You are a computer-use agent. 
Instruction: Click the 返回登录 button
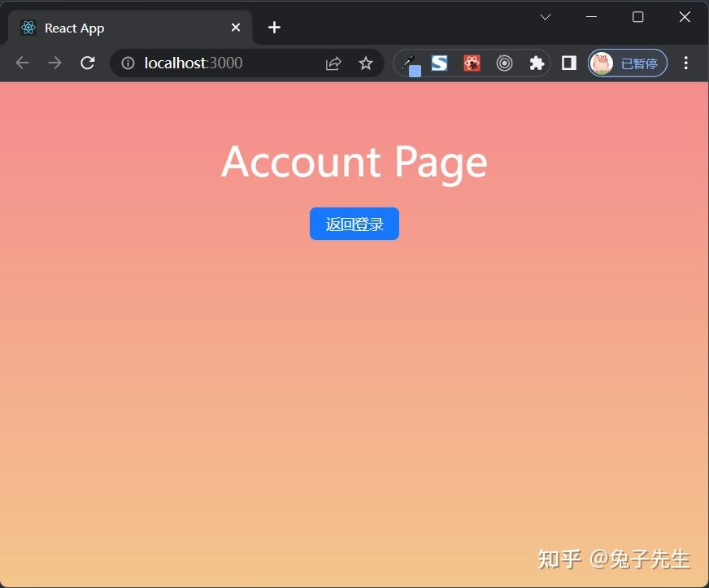[354, 224]
